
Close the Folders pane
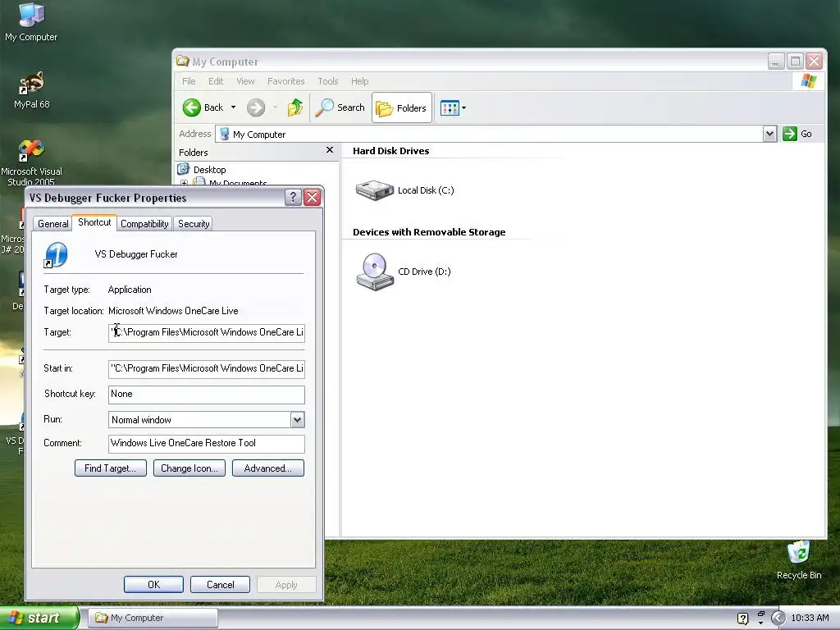[330, 151]
